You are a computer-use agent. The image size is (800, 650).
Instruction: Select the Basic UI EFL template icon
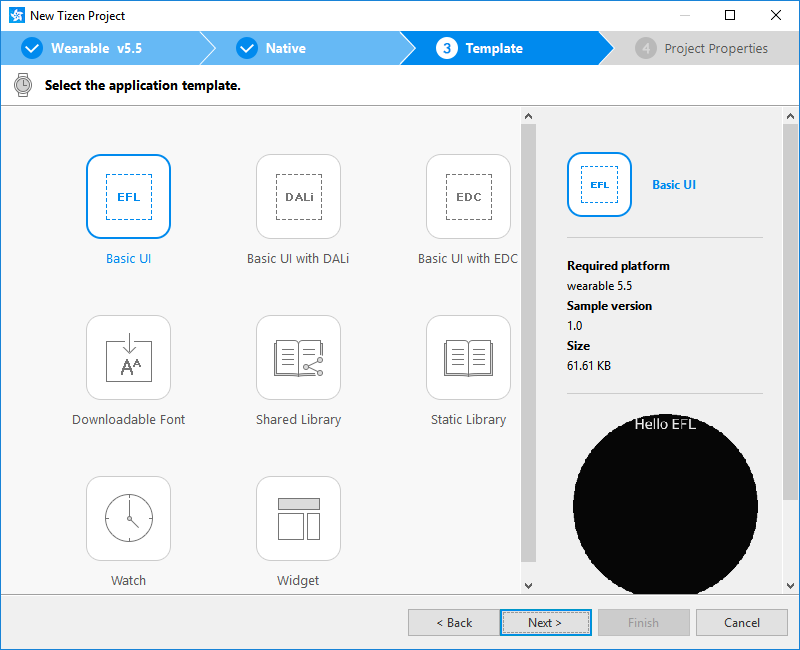click(128, 197)
